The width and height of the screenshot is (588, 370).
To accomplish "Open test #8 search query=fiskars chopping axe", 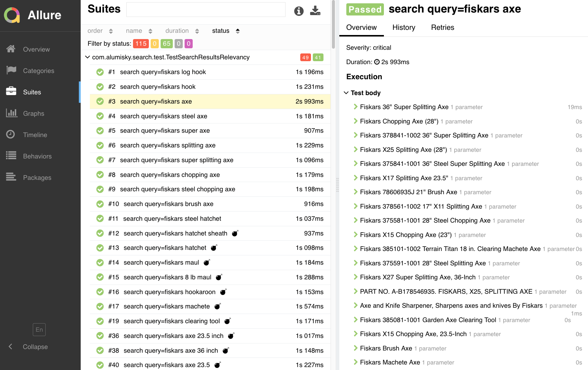I will (210, 175).
